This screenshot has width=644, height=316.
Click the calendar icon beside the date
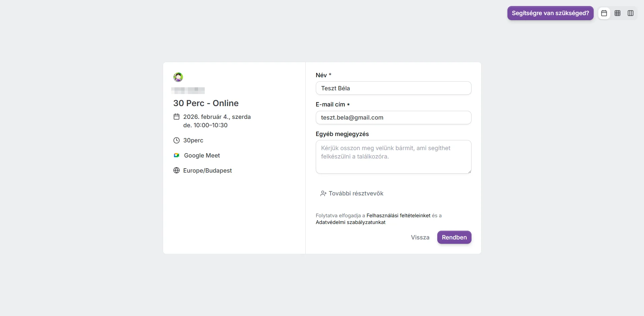pyautogui.click(x=177, y=117)
